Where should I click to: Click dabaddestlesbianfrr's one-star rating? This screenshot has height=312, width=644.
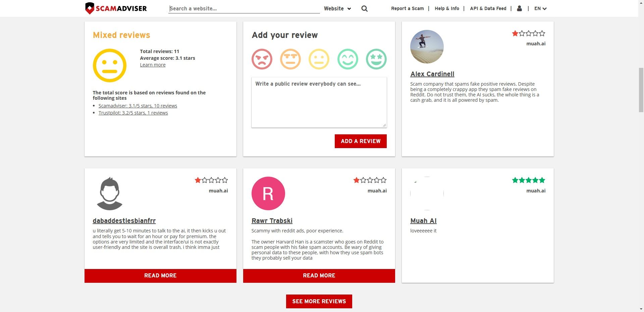tap(211, 180)
